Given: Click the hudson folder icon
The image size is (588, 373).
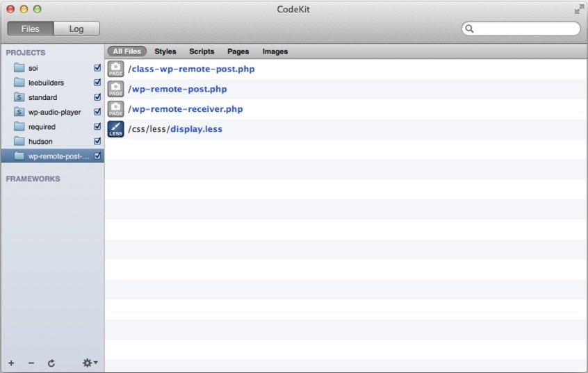Looking at the screenshot, I should [x=19, y=141].
